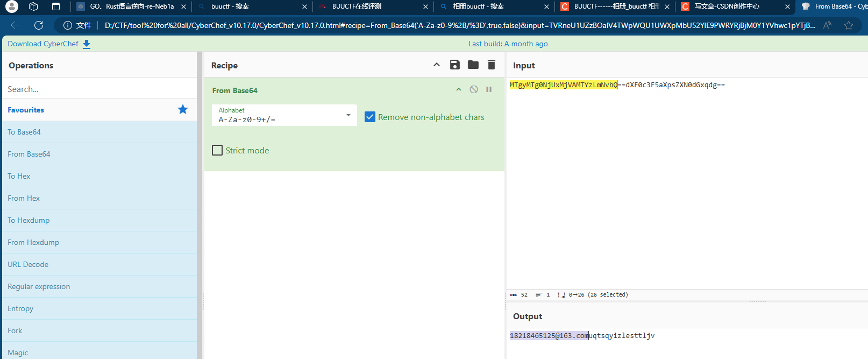This screenshot has width=868, height=359.
Task: Select To Hex operation
Action: (x=99, y=176)
